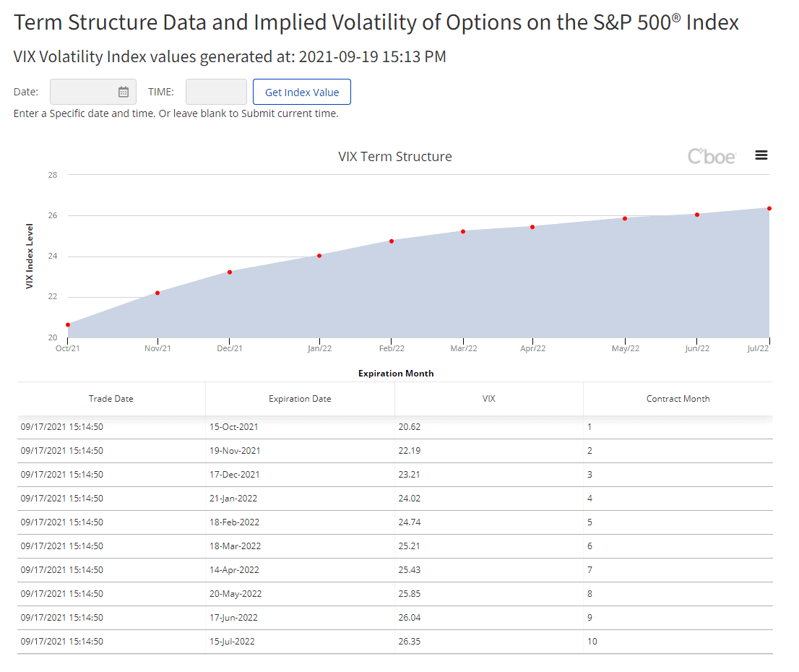
Task: Click the TIME input field
Action: tap(216, 92)
